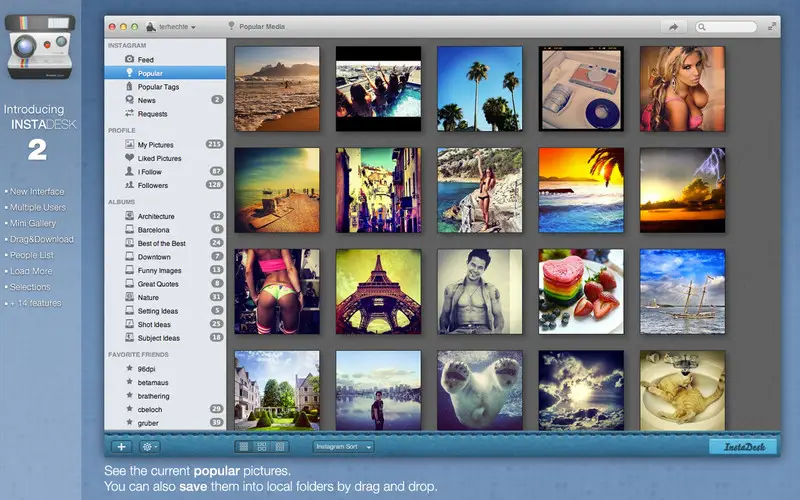Screen dimensions: 800x500
Task: Select the small grid view icon
Action: point(244,447)
